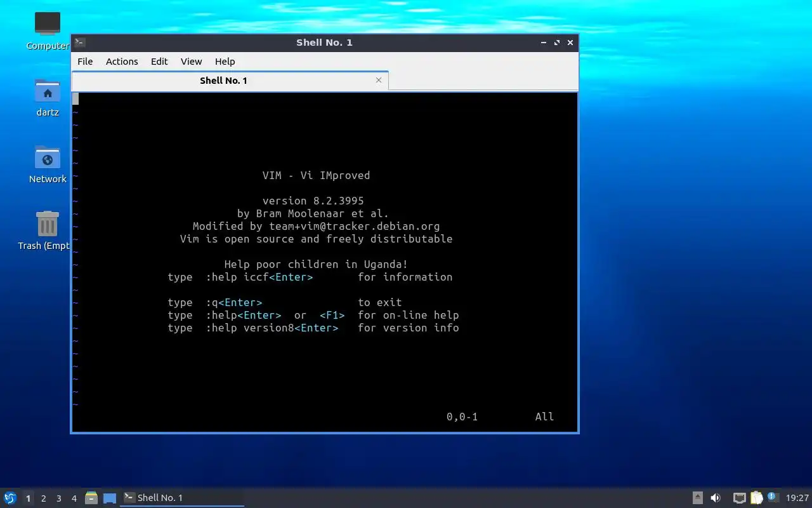Click the ":q<Enter>" command text
Image resolution: width=812 pixels, height=508 pixels.
[x=233, y=302]
